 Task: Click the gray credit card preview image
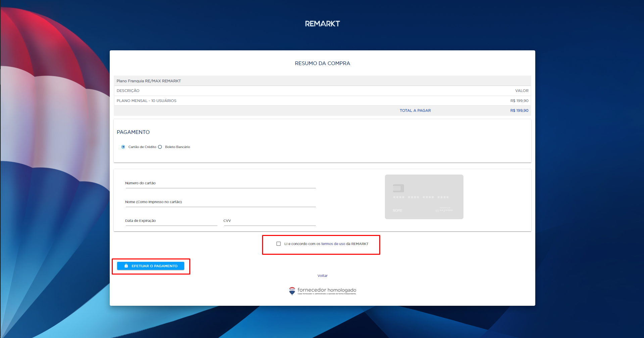point(424,197)
